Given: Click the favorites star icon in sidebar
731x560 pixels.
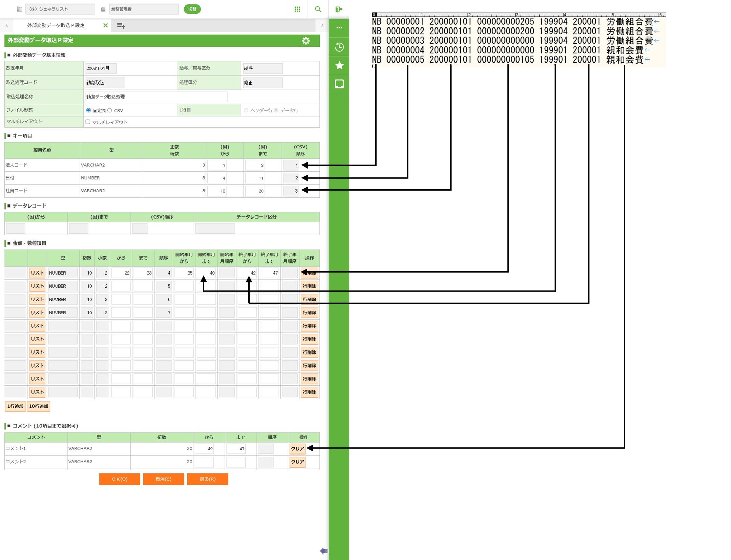Looking at the screenshot, I should pyautogui.click(x=339, y=65).
